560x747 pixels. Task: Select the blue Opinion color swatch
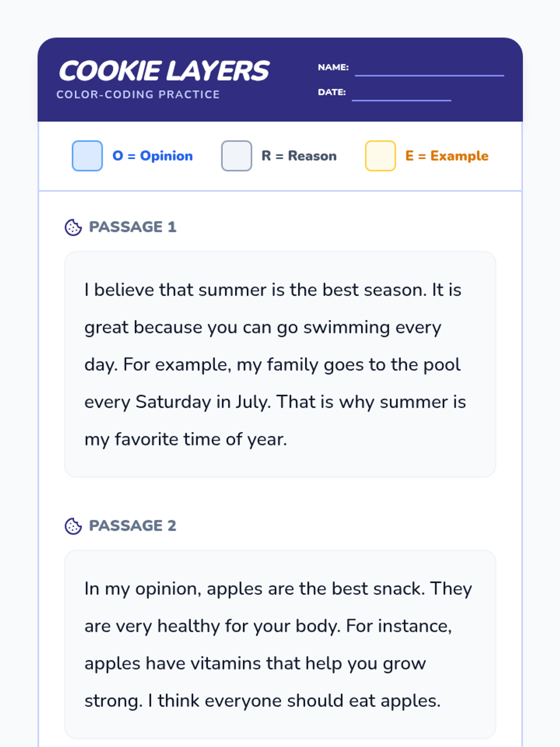point(87,156)
